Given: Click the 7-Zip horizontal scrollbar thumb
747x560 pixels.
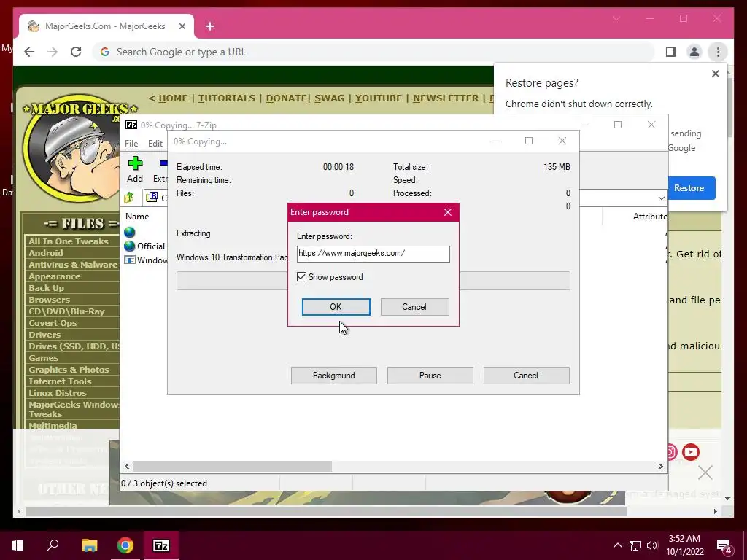Looking at the screenshot, I should click(233, 466).
